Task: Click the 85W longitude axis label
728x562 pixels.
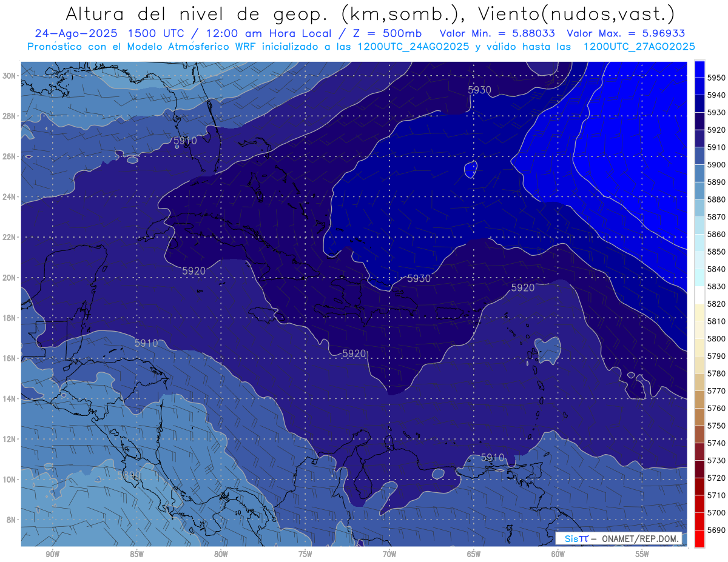Action: 136,554
